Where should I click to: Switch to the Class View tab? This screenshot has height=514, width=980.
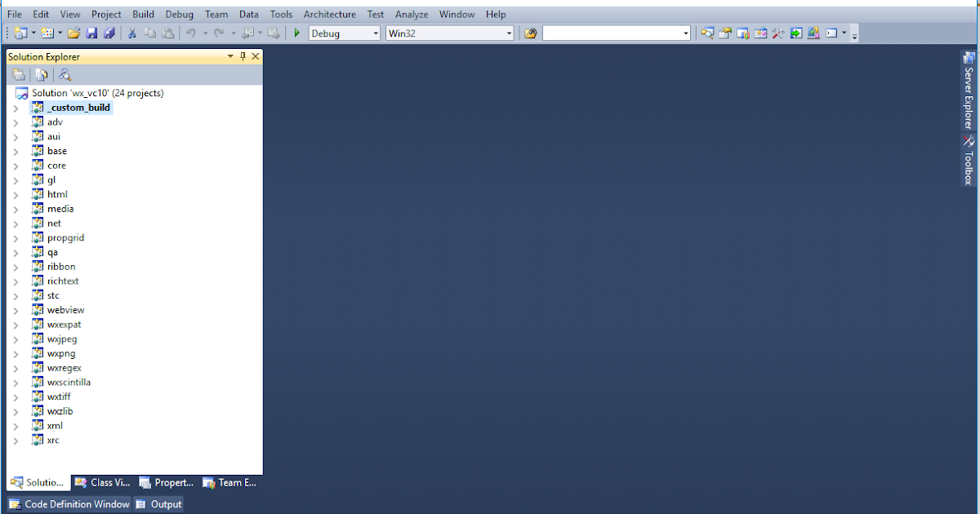coord(102,482)
